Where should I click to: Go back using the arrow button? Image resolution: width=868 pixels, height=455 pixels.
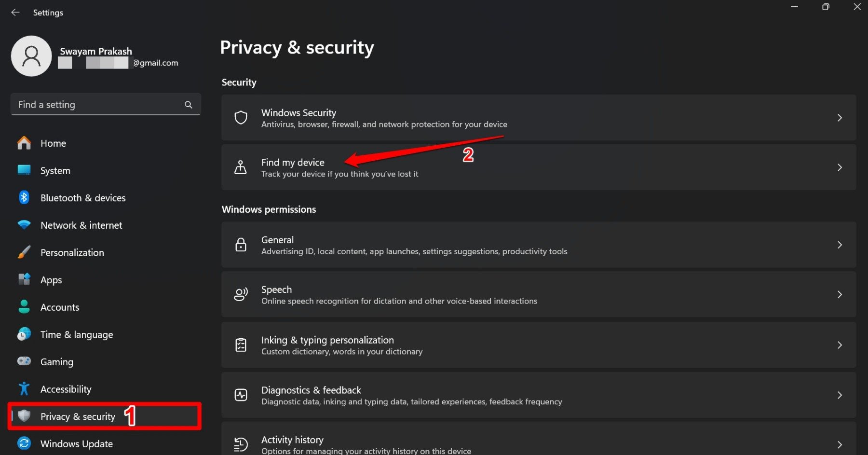coord(15,12)
